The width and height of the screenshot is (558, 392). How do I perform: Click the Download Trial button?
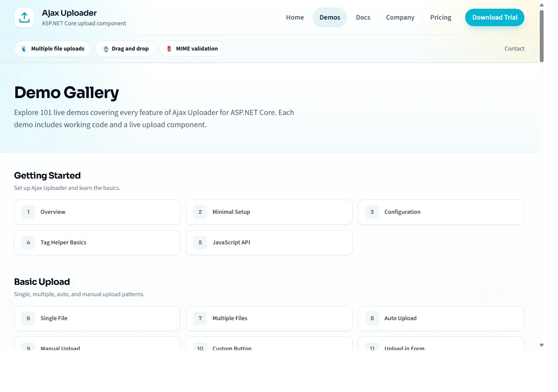point(495,17)
